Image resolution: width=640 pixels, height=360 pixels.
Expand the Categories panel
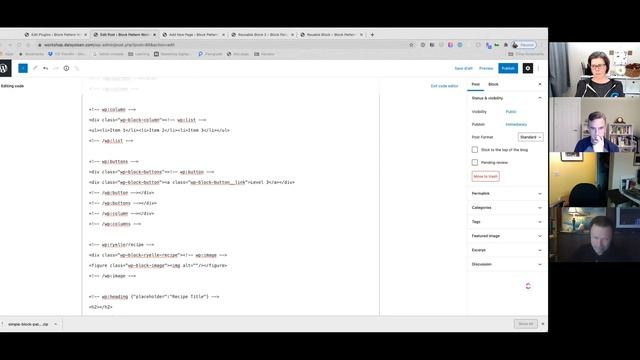506,208
